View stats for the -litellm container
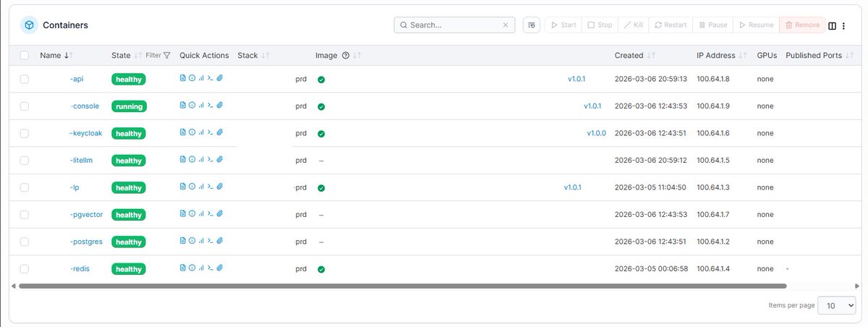Viewport: 868px width, 327px height. pyautogui.click(x=201, y=160)
